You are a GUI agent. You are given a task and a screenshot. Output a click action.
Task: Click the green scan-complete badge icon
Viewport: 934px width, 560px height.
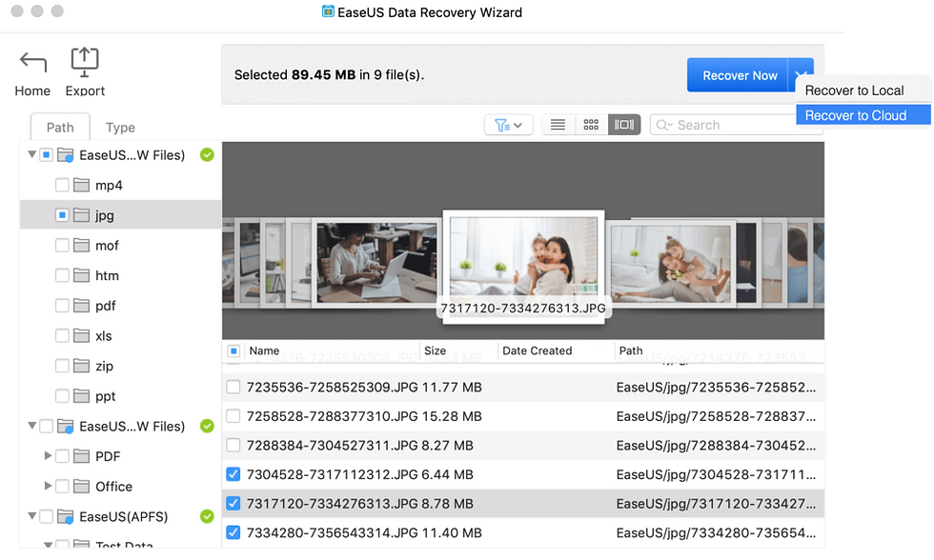click(207, 154)
